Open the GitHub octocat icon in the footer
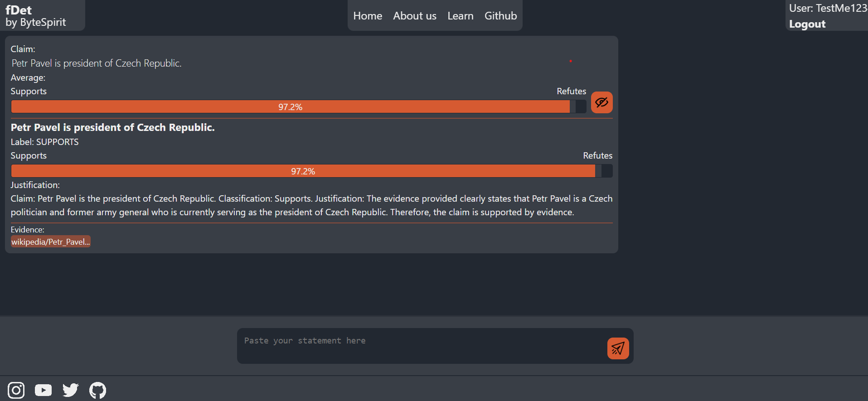The height and width of the screenshot is (401, 868). coord(97,390)
